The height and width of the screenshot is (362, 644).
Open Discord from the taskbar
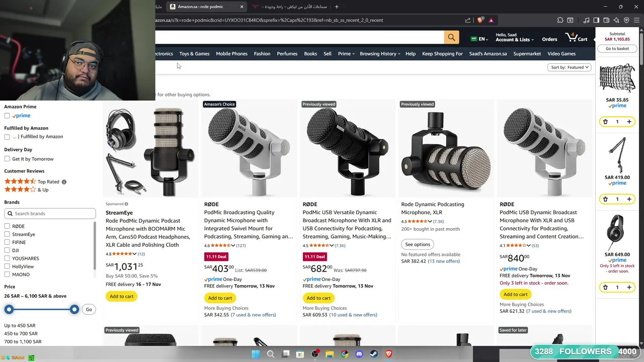coord(359,354)
